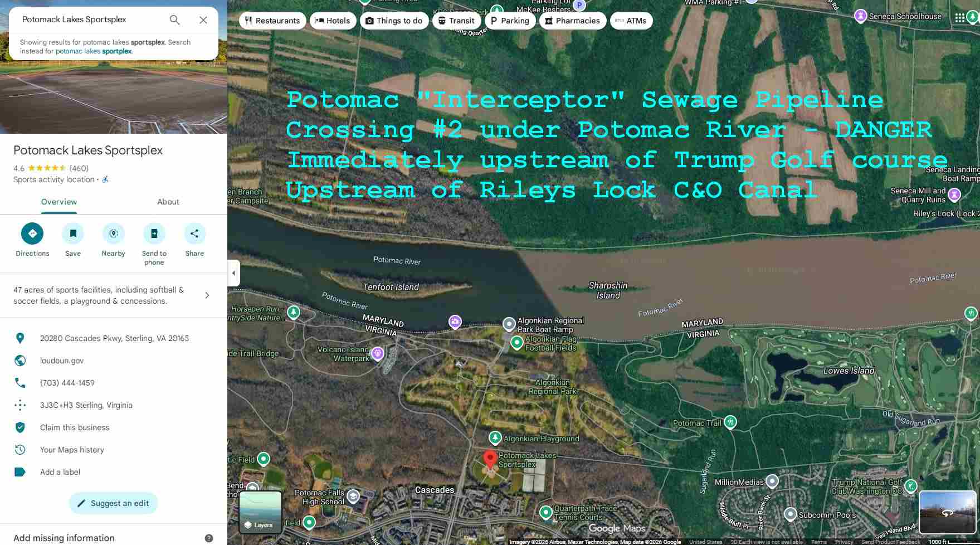Click the search magnifier icon
Screen dimensions: 980x545
pos(175,20)
